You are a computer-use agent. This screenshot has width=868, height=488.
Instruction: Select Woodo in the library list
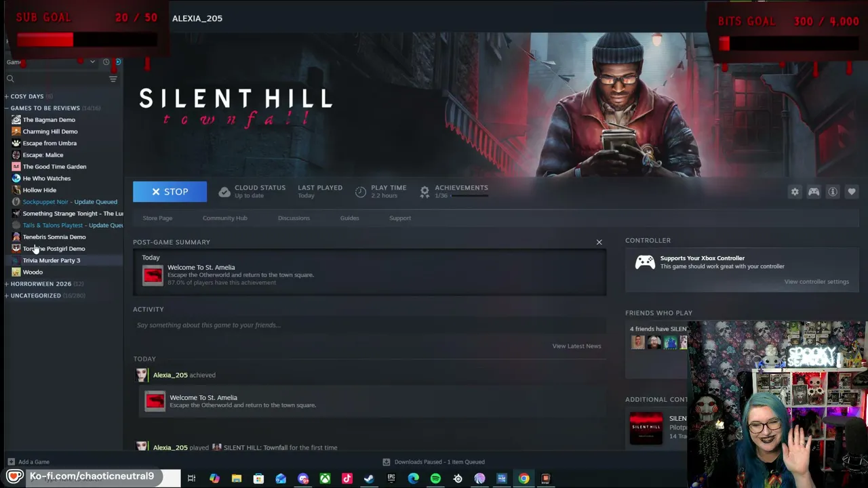click(x=33, y=272)
